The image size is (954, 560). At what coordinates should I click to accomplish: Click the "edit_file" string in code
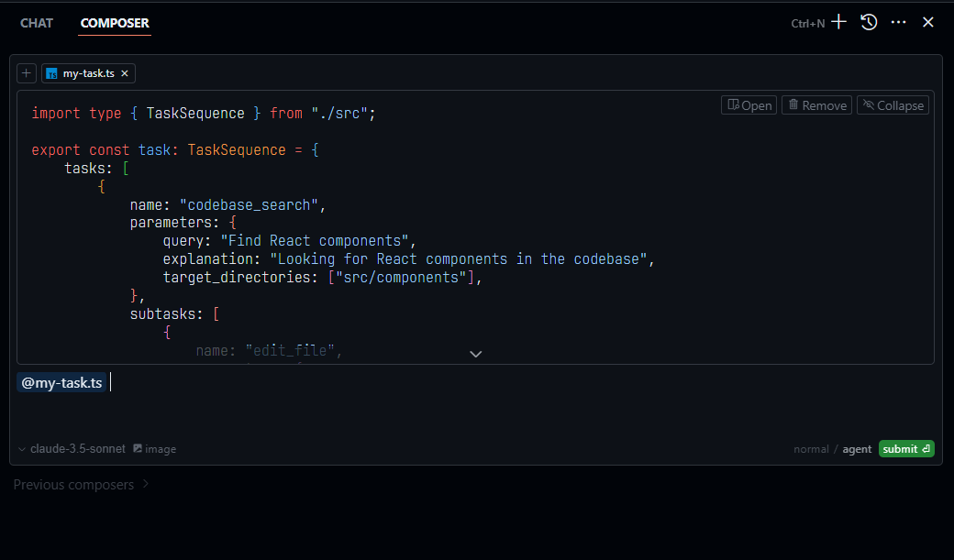point(290,351)
